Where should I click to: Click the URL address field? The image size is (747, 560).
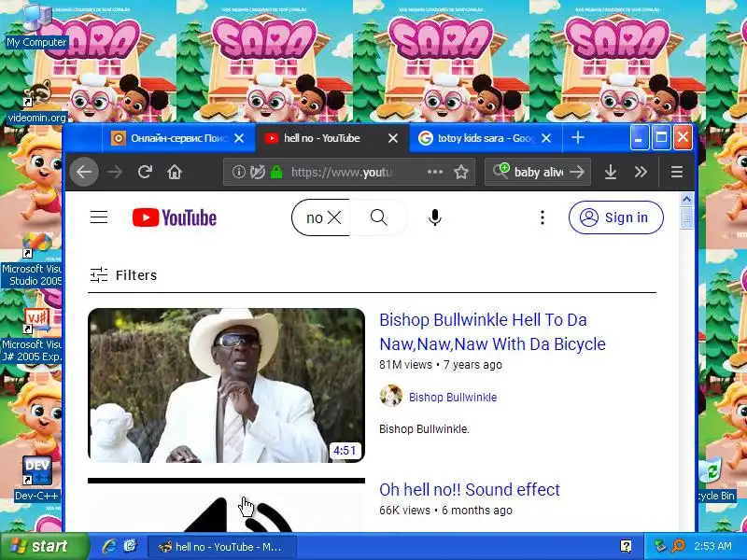tap(348, 172)
